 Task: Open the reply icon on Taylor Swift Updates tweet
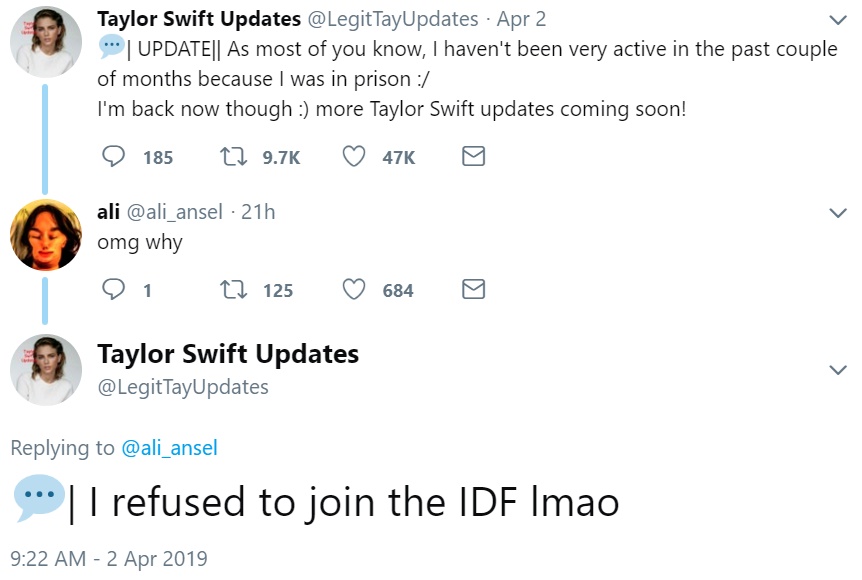(x=113, y=156)
